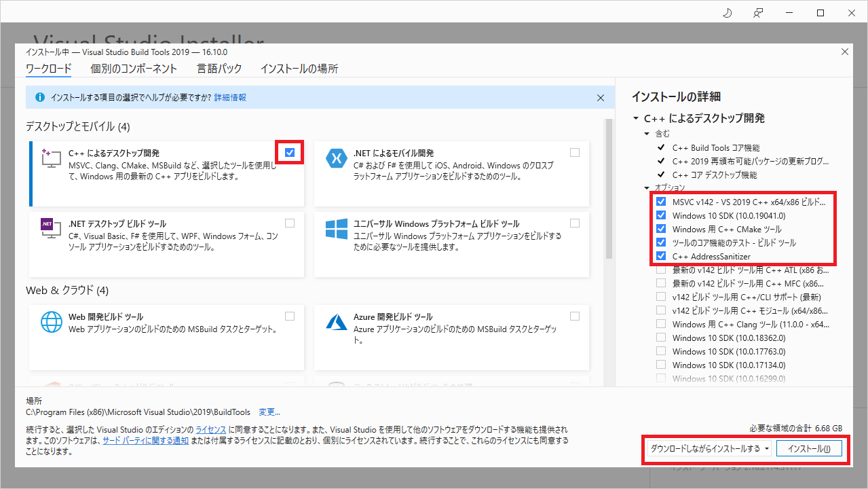Click the インストール button
Viewport: 868px width, 489px height.
[809, 449]
